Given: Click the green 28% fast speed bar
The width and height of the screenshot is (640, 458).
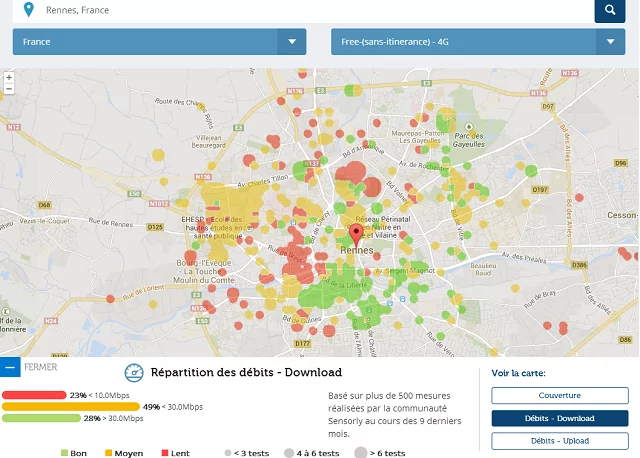Looking at the screenshot, I should [x=40, y=418].
